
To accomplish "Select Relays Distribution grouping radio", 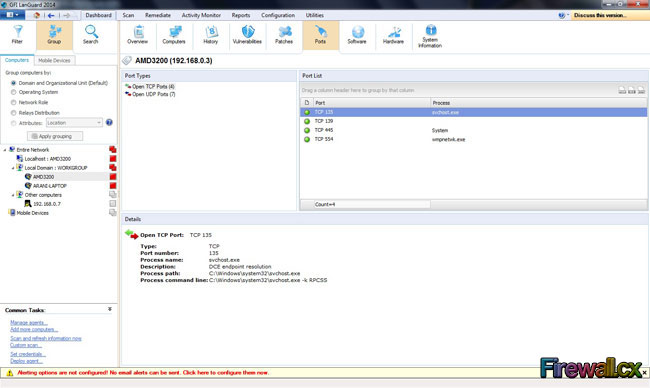I will pos(14,112).
